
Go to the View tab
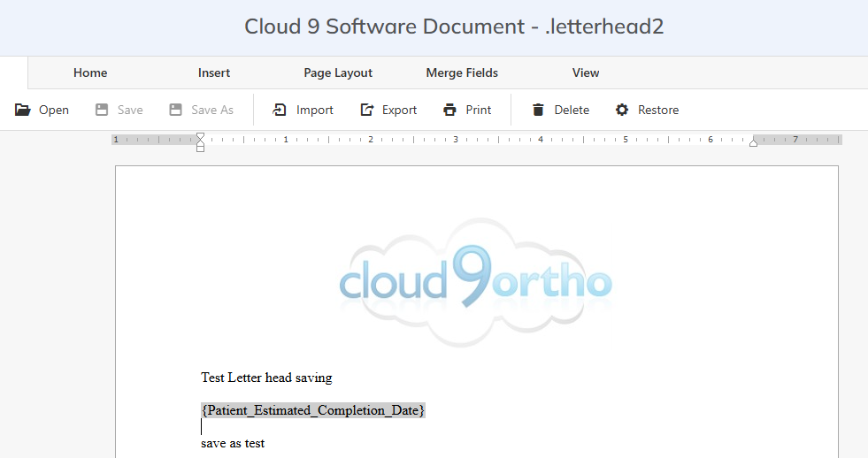click(x=586, y=73)
